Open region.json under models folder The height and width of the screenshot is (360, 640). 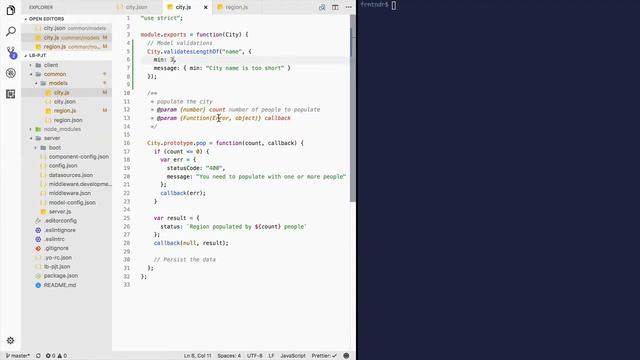click(x=68, y=120)
